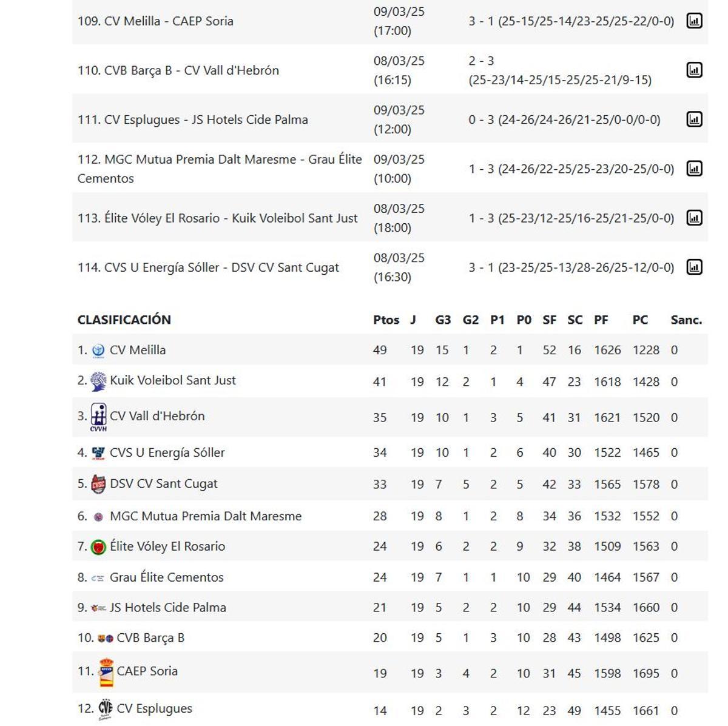Click the CLASIFICACIÓN section heading

pyautogui.click(x=123, y=320)
